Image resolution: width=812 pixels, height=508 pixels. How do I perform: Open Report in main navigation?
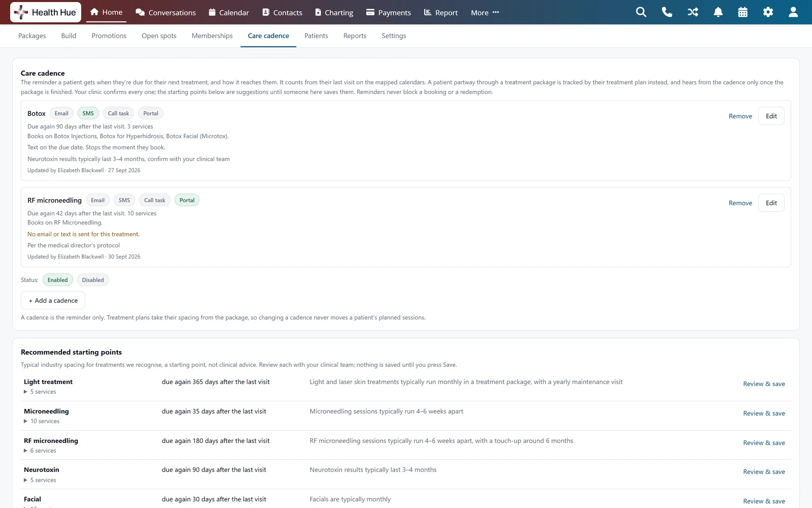point(441,12)
